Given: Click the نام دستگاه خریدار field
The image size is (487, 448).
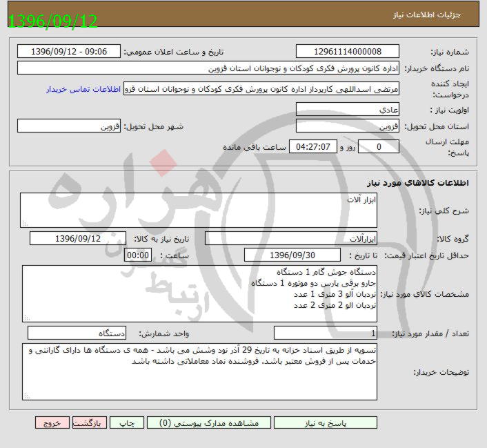Looking at the screenshot, I should coord(208,68).
